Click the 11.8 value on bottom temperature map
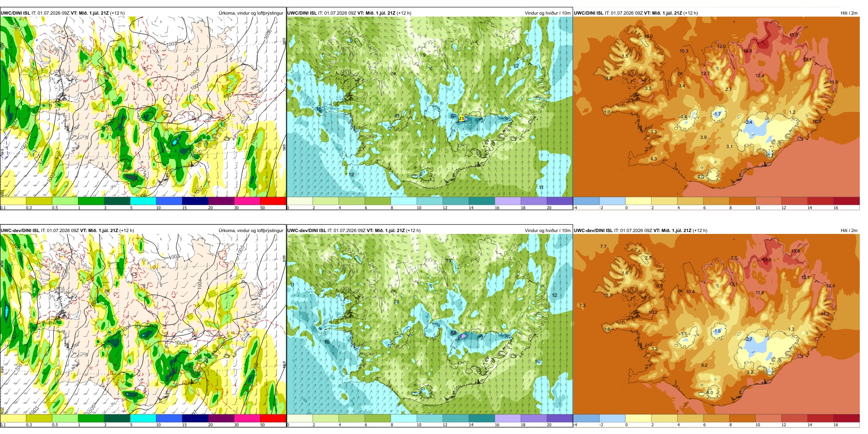The width and height of the screenshot is (868, 434). [759, 293]
